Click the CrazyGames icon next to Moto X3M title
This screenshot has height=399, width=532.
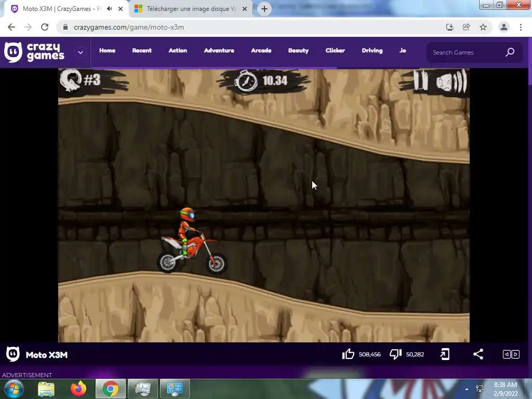tap(13, 354)
